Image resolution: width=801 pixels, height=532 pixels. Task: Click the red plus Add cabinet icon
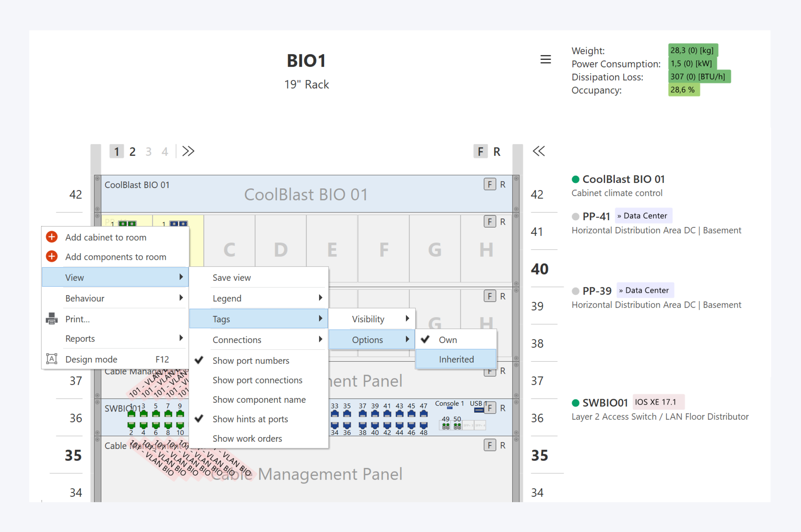[52, 237]
